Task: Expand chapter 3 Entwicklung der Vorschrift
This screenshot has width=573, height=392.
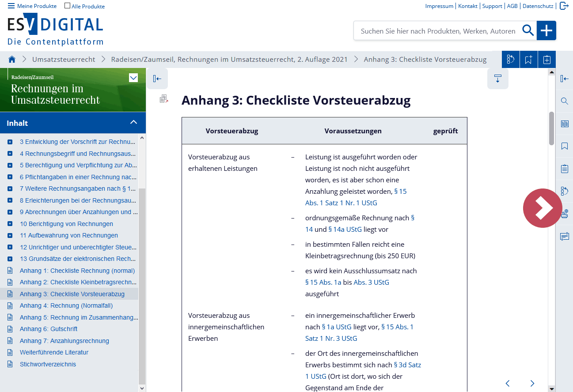Action: tap(10, 142)
